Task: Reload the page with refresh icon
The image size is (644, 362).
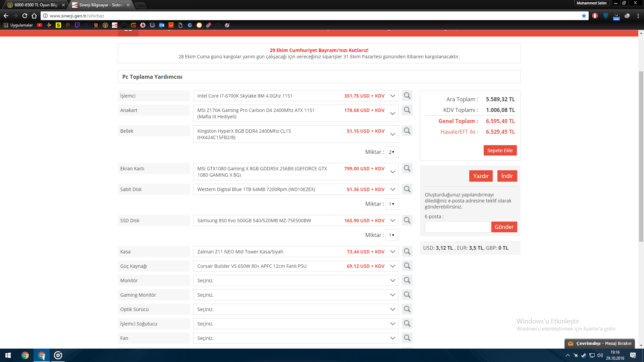Action: click(25, 16)
